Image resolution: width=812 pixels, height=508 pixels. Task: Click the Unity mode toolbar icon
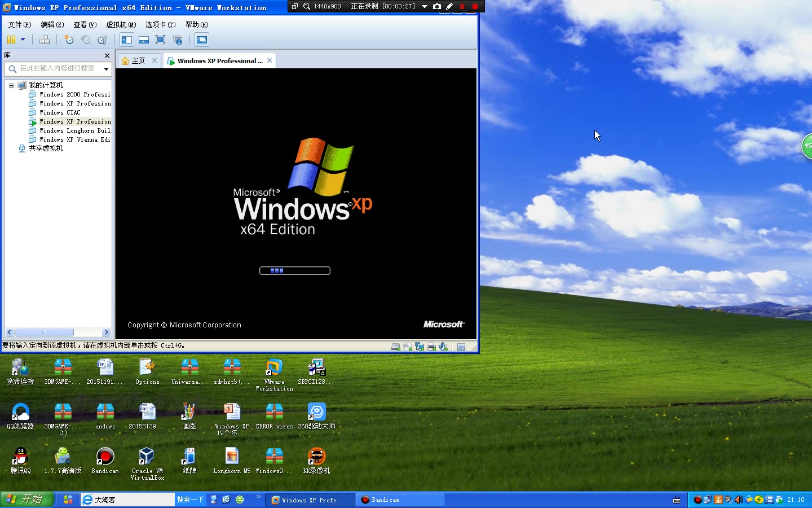(178, 40)
